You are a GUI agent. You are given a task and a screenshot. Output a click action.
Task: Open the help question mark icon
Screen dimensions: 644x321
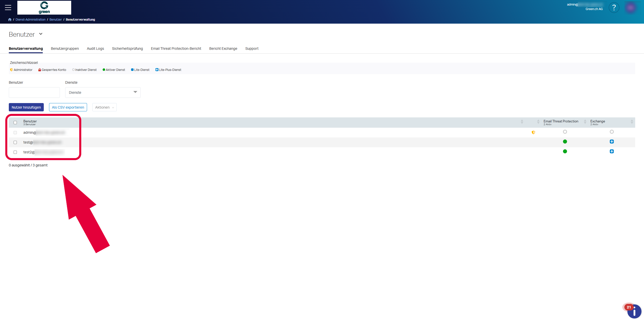coord(614,8)
